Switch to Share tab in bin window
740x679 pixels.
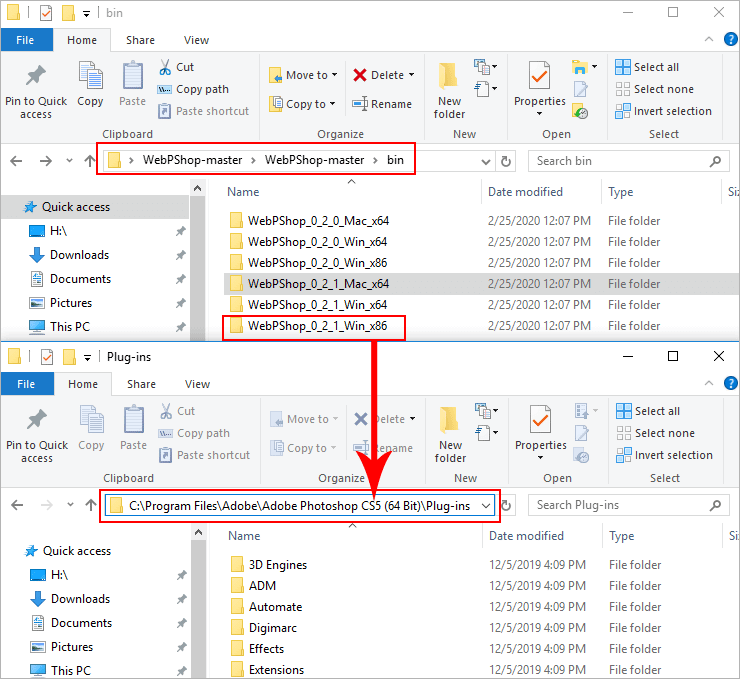(140, 40)
